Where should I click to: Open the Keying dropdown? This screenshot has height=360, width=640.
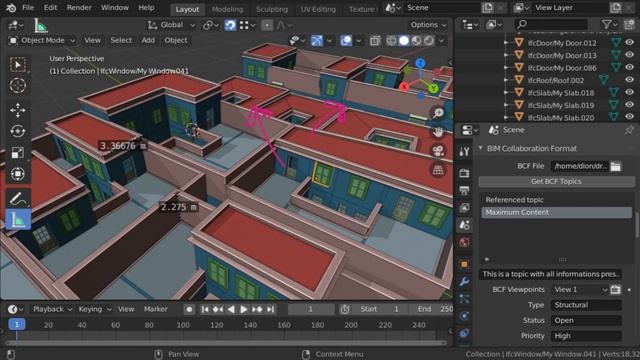(94, 309)
